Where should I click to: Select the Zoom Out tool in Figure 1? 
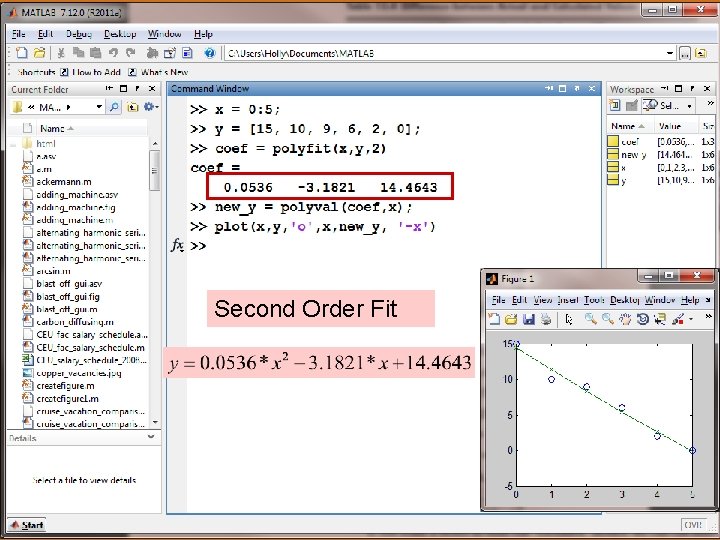coord(608,319)
